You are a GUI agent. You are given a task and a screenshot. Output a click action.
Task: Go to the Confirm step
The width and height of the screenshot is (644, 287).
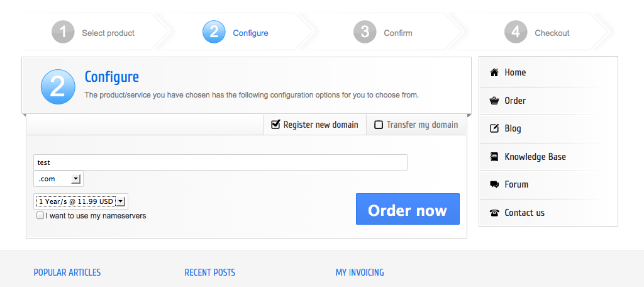click(397, 33)
